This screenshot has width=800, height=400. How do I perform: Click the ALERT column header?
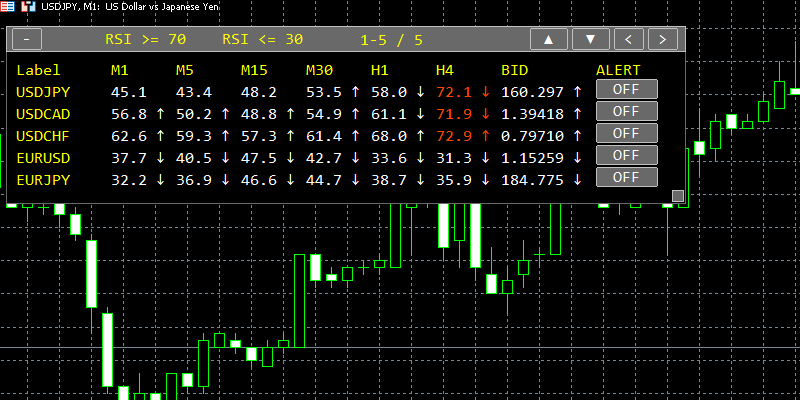618,70
